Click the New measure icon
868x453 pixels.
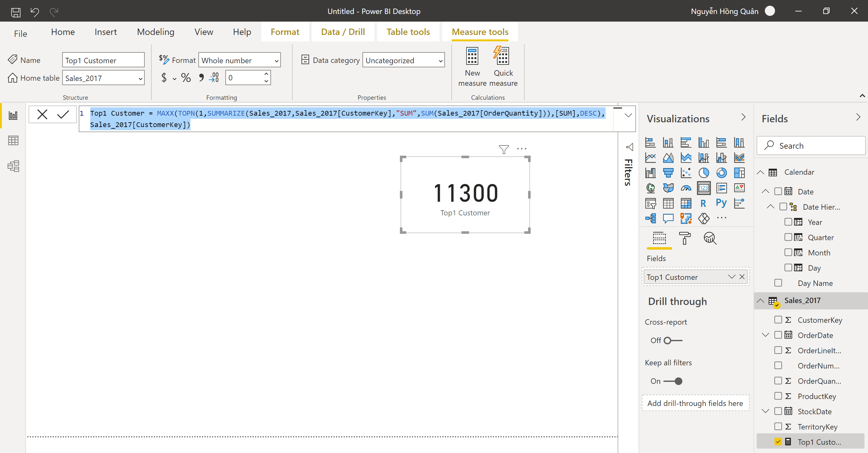coord(472,56)
